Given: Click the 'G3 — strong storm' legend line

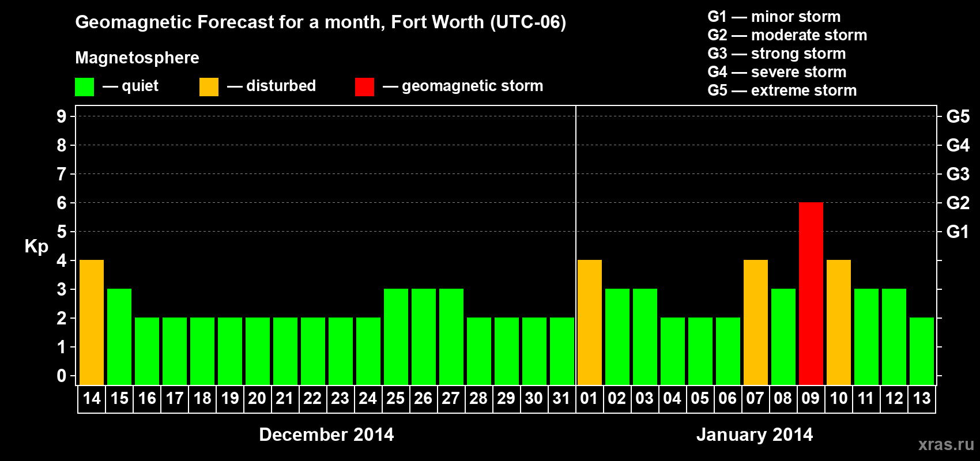Looking at the screenshot, I should (x=777, y=54).
